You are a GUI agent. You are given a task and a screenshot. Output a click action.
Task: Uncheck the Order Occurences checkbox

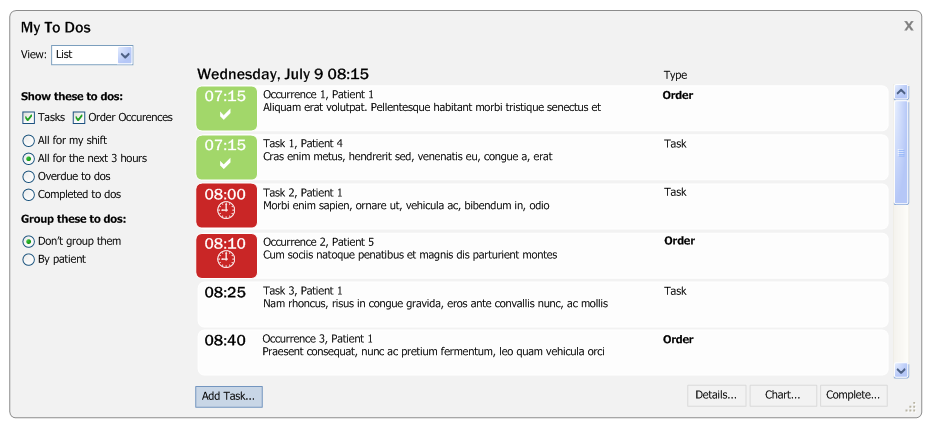click(79, 118)
